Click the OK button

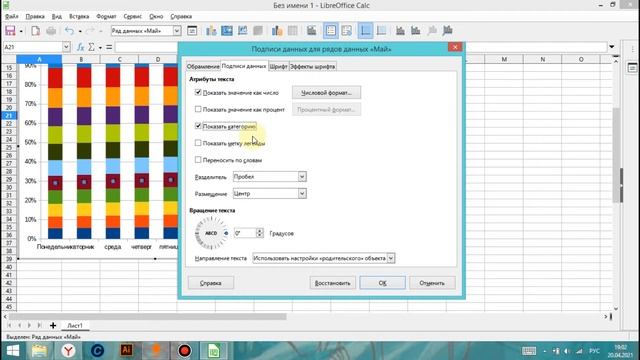(x=382, y=283)
